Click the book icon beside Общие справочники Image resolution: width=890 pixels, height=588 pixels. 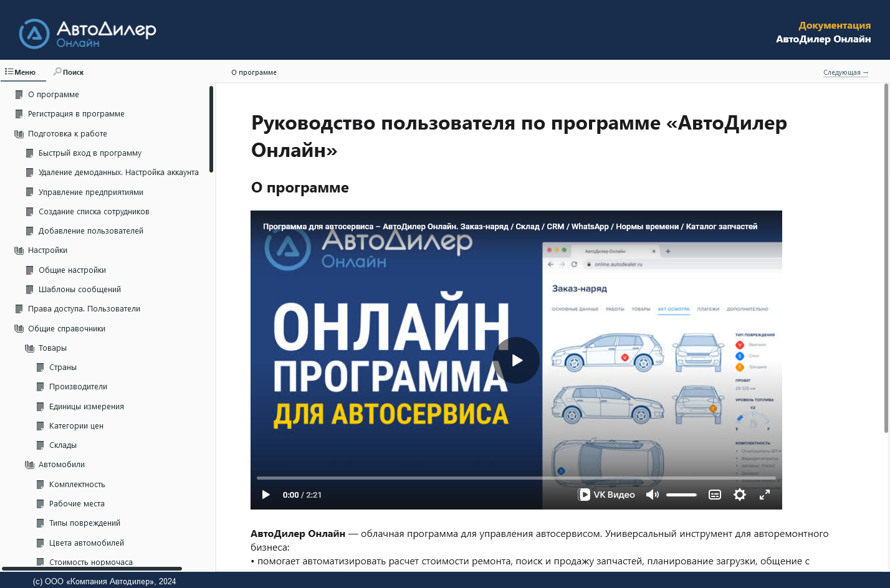(19, 329)
